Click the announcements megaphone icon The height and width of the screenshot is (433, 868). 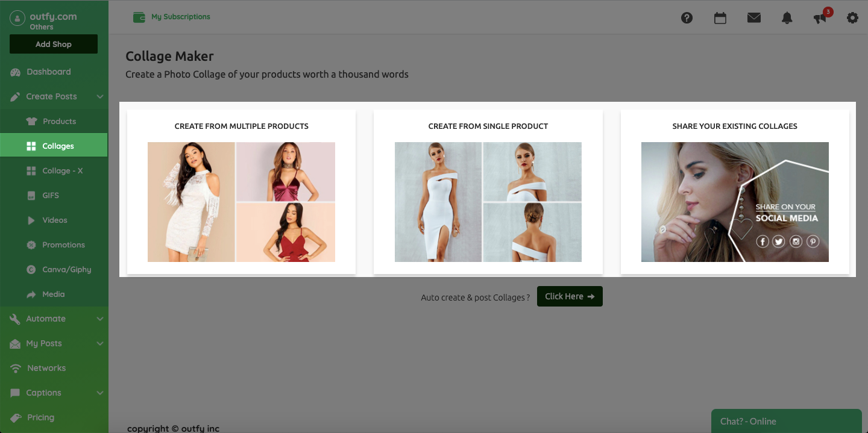click(820, 19)
